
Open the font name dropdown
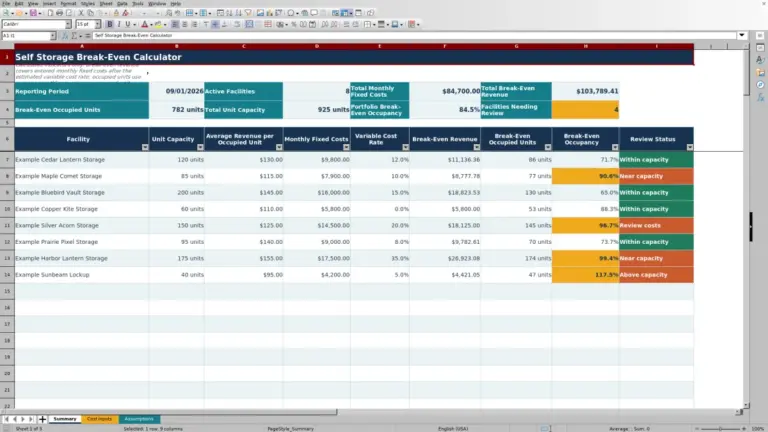pos(68,24)
